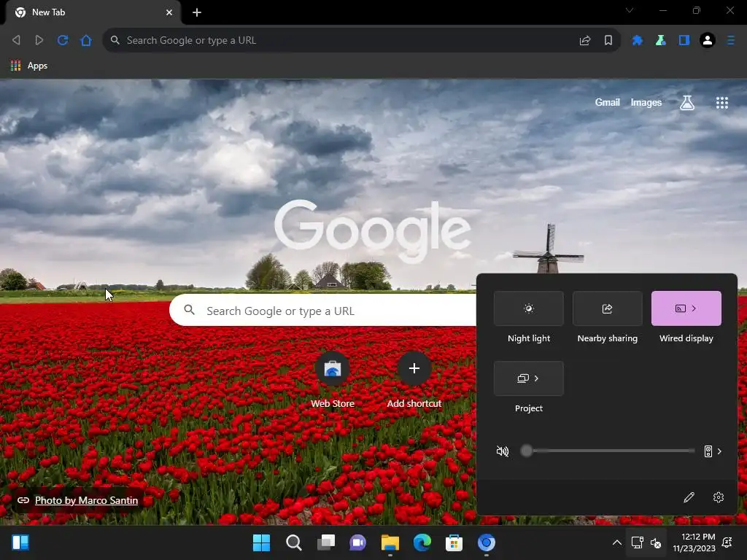This screenshot has width=747, height=560.
Task: Open taskbar Search magnifier
Action: [293, 542]
